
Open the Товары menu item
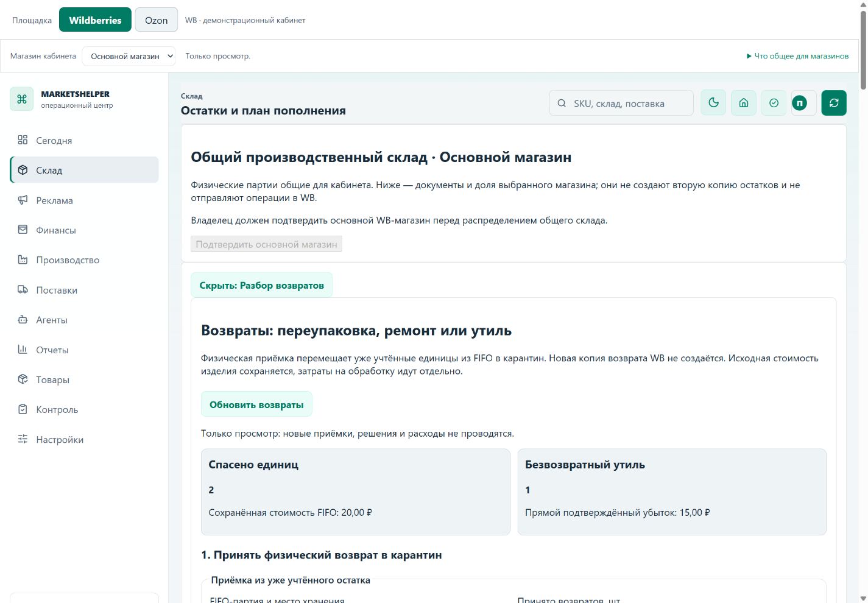point(84,379)
